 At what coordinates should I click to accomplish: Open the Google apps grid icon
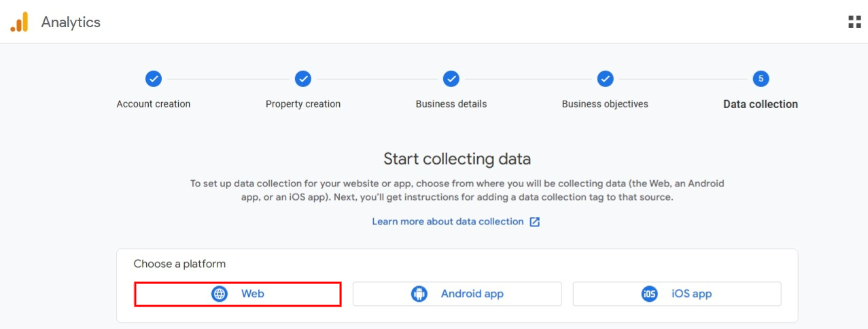(854, 22)
